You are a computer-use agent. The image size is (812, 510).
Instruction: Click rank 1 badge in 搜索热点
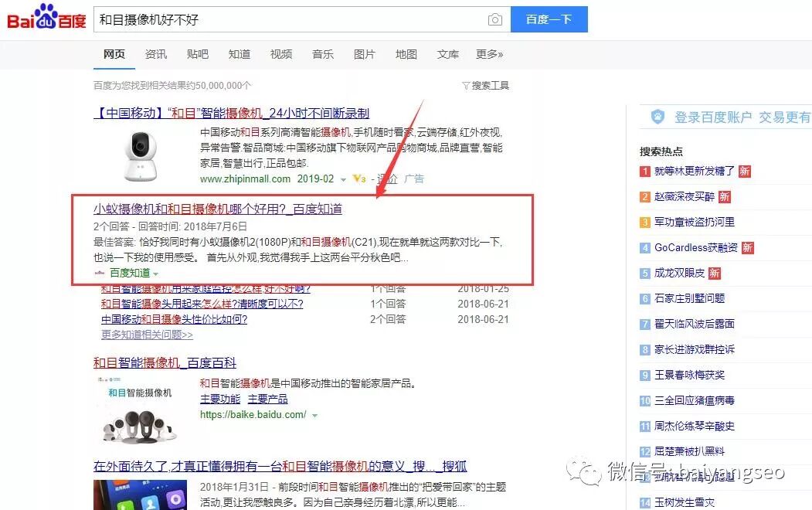point(644,172)
